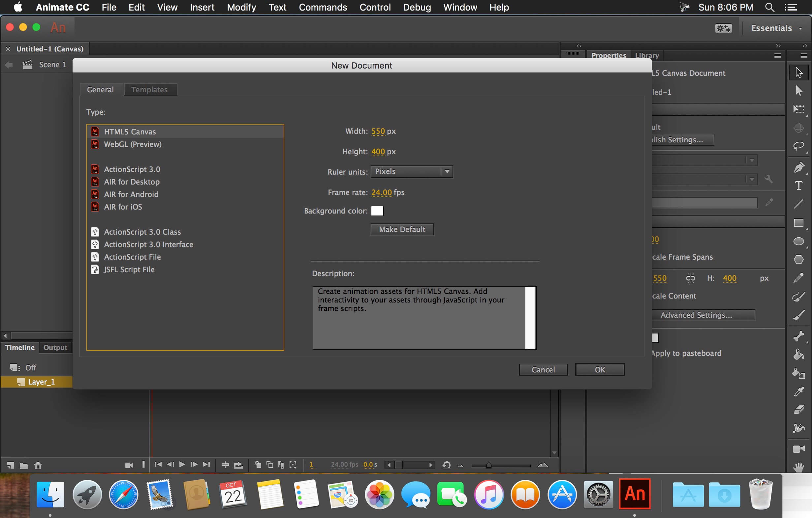Click the Description box scrollbar
812x518 pixels.
530,318
